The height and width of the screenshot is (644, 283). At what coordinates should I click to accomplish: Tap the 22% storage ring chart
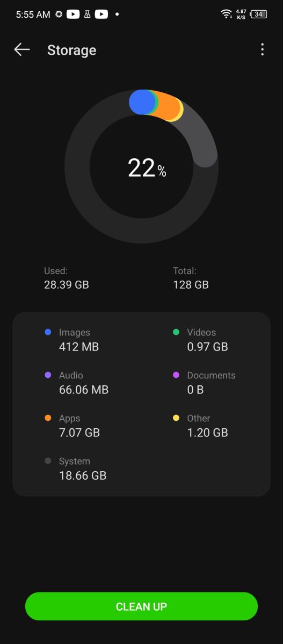(x=141, y=167)
